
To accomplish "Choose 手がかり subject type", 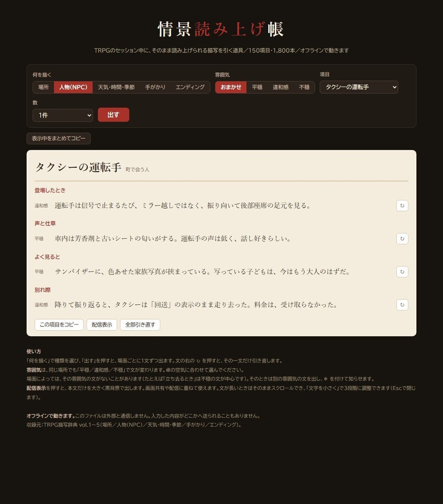I will (x=155, y=87).
